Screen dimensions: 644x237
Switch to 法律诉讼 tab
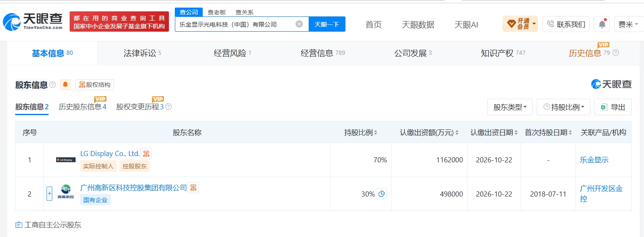(142, 53)
